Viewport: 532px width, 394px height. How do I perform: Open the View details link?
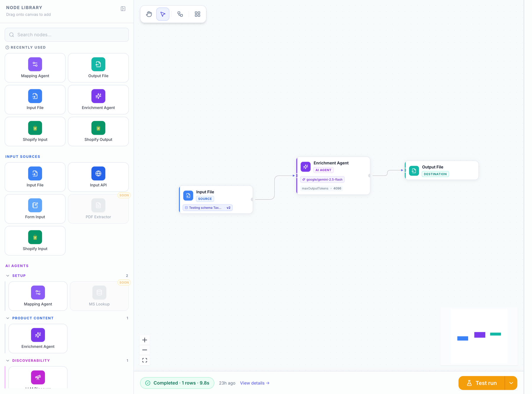click(x=255, y=383)
